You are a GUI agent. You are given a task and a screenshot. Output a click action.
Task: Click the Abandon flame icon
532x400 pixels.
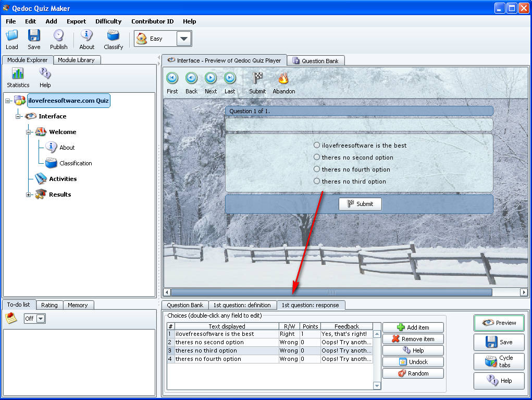[x=283, y=78]
